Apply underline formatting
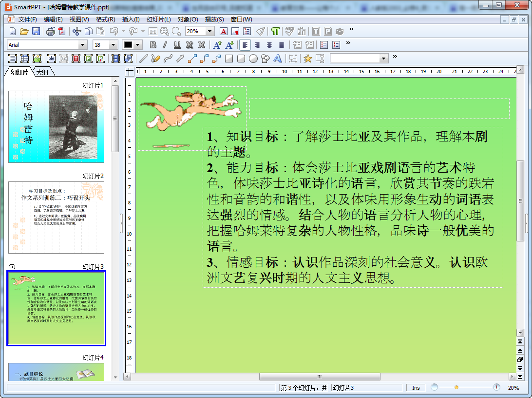The width and height of the screenshot is (532, 398). click(x=177, y=45)
